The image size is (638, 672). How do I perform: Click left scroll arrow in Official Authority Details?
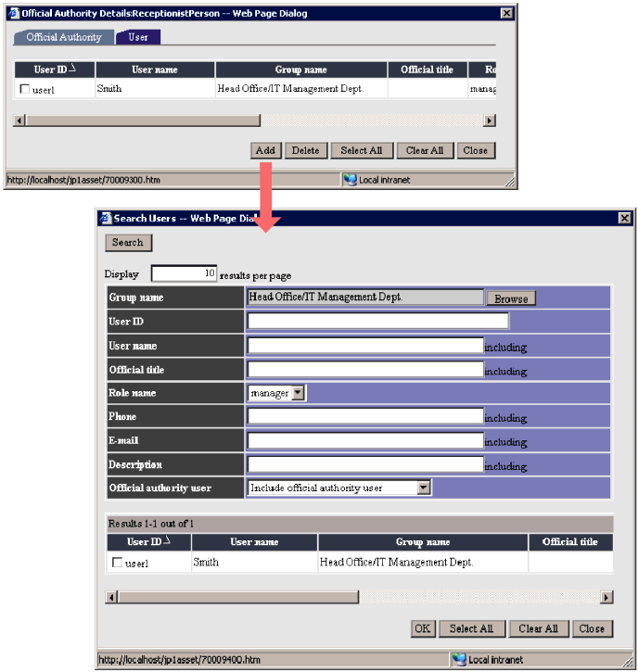click(x=19, y=120)
